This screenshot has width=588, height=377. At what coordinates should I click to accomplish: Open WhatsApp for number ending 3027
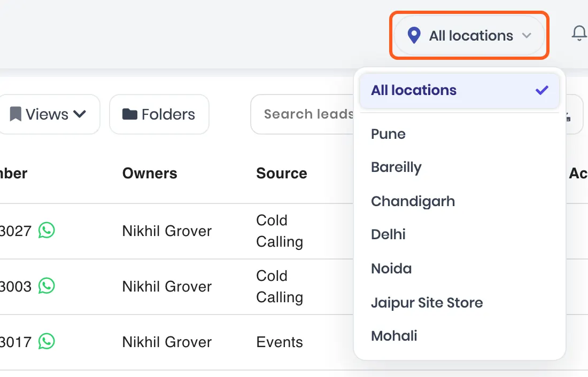coord(47,231)
